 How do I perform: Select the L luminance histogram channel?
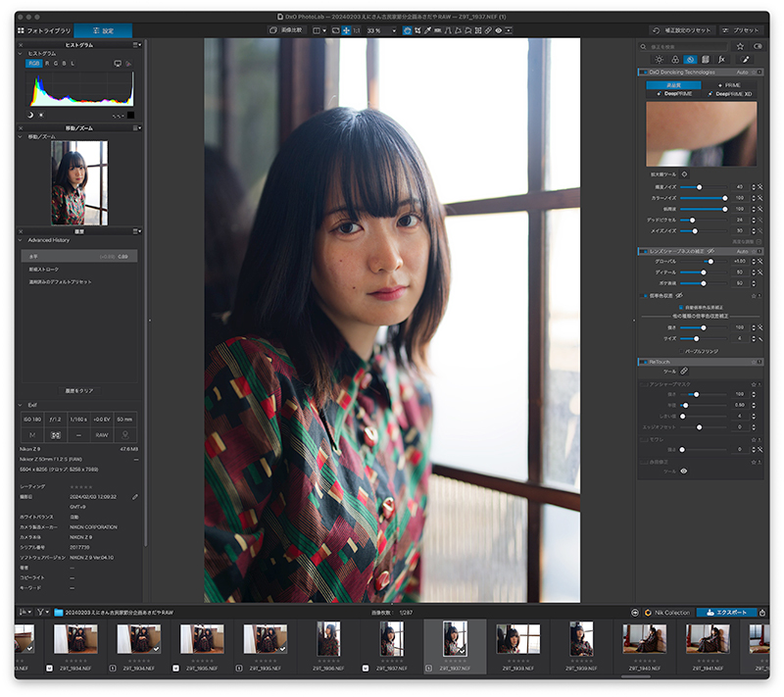(73, 64)
